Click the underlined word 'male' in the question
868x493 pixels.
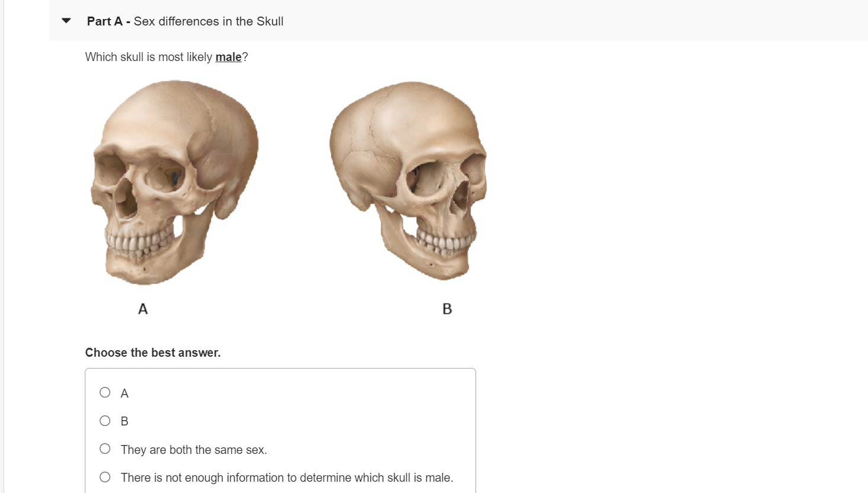(228, 57)
